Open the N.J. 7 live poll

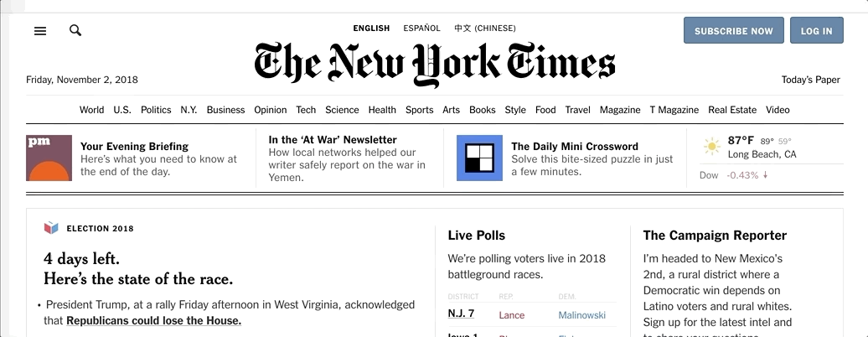tap(461, 314)
